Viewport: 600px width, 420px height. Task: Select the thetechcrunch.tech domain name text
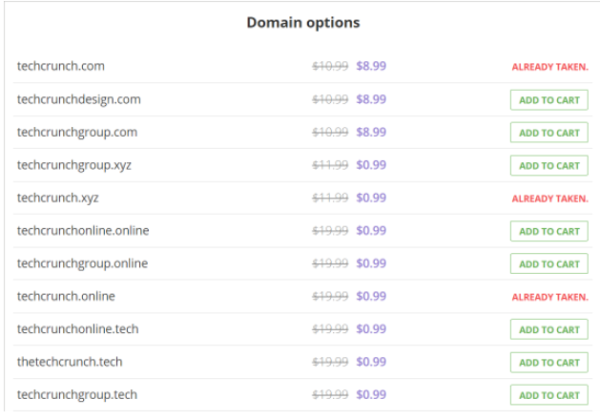(70, 362)
